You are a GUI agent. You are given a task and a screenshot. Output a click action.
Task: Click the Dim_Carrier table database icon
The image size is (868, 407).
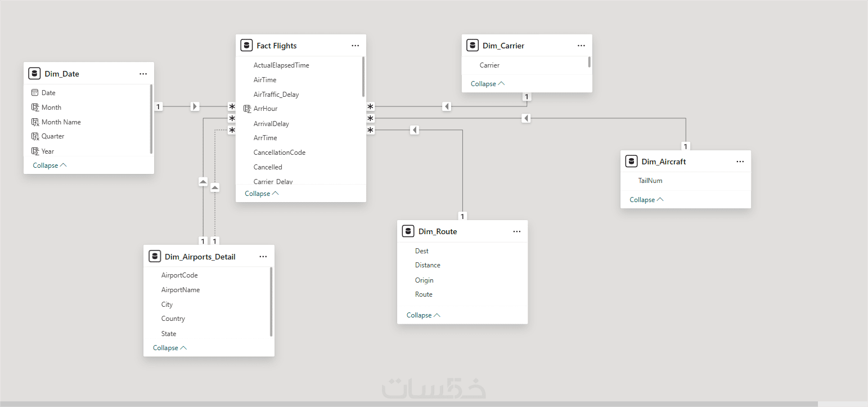473,46
